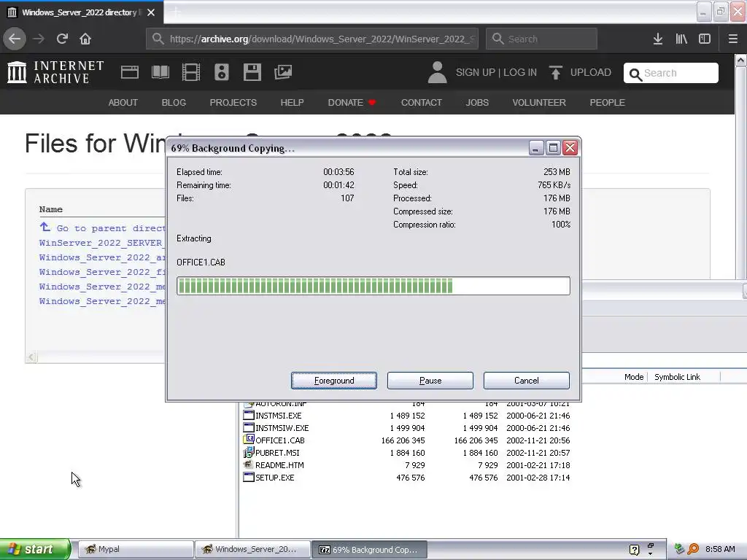Click the SIGN UP link
The width and height of the screenshot is (747, 560).
(476, 72)
